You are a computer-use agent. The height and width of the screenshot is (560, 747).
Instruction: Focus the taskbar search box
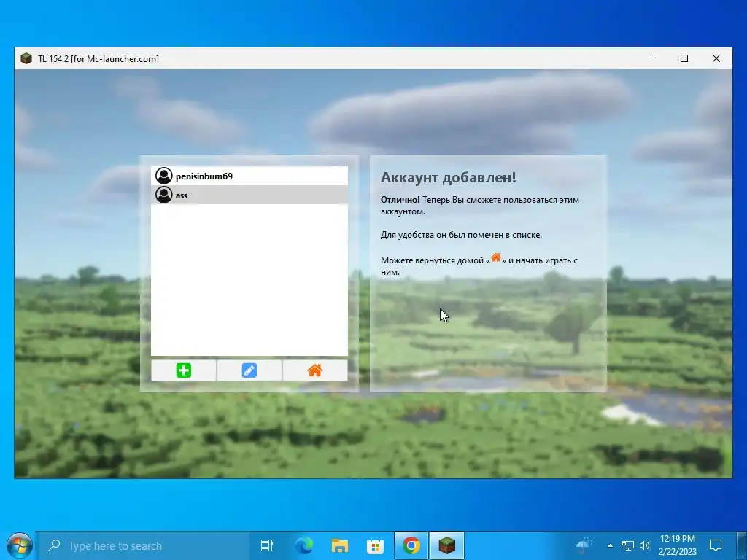[x=143, y=545]
